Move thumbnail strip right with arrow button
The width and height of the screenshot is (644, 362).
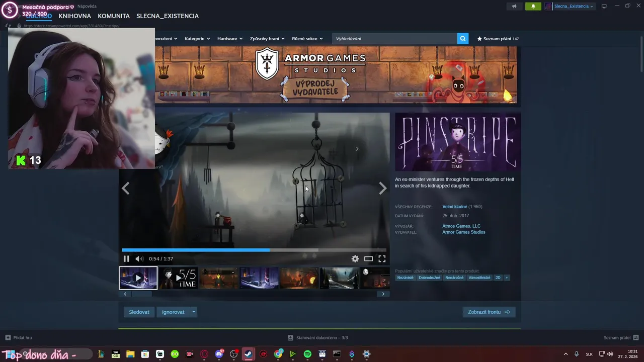[383, 294]
